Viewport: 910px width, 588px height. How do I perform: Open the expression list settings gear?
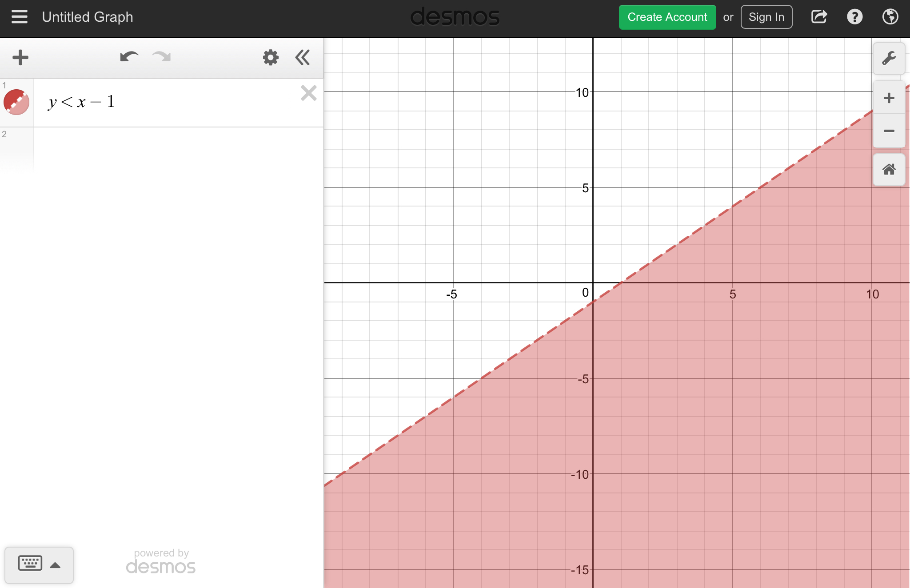[270, 58]
